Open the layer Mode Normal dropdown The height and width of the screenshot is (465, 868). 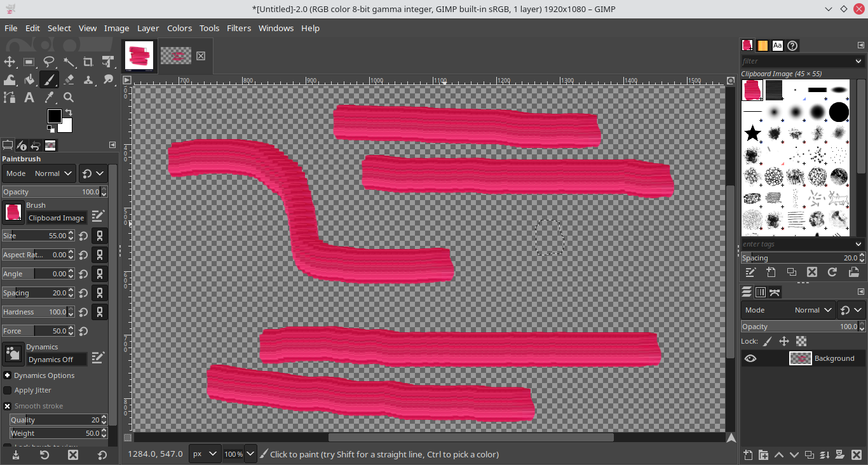point(788,310)
